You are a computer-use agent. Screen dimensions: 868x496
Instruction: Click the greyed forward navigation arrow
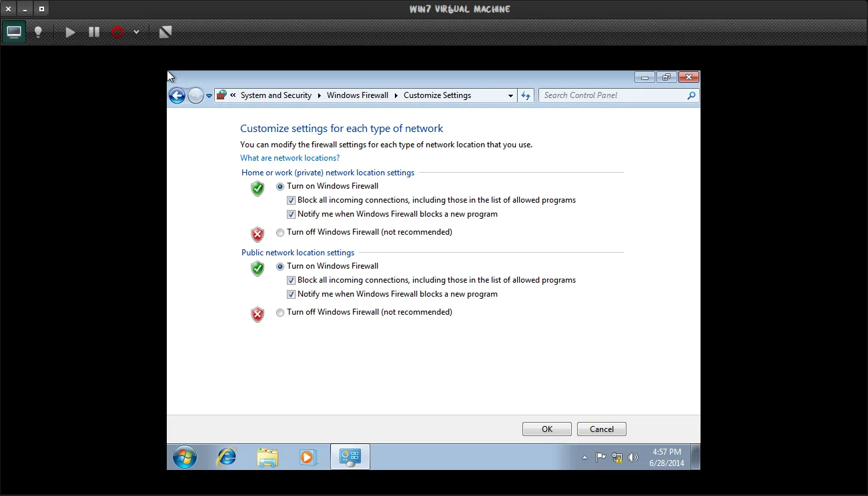tap(195, 96)
